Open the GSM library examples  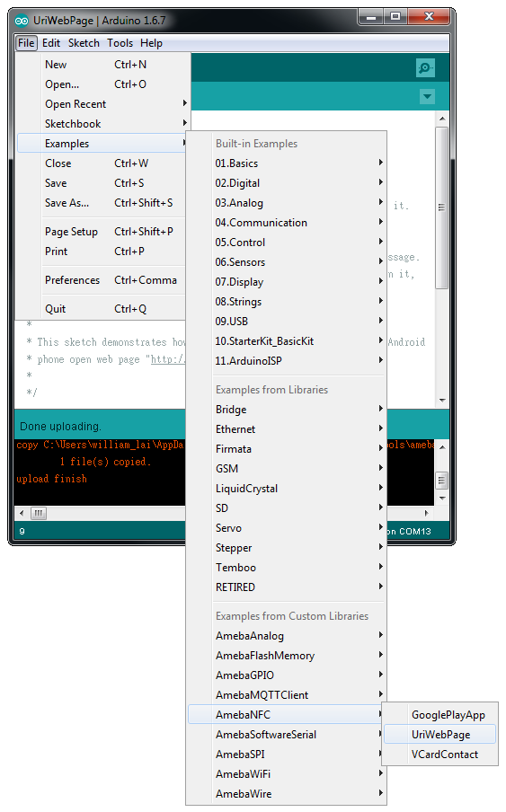point(287,469)
